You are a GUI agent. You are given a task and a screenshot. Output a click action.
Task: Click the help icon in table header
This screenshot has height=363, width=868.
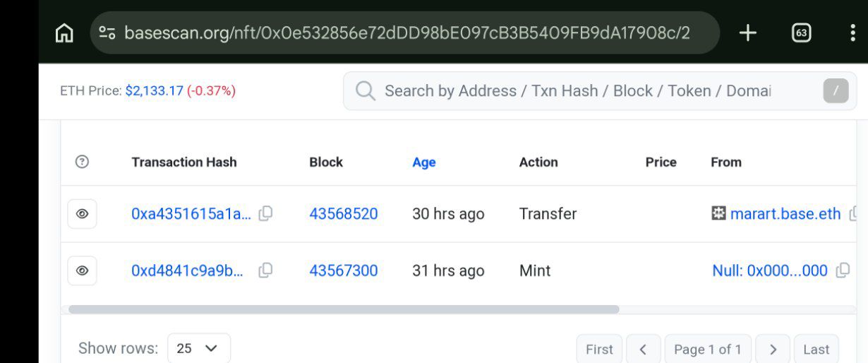[82, 162]
